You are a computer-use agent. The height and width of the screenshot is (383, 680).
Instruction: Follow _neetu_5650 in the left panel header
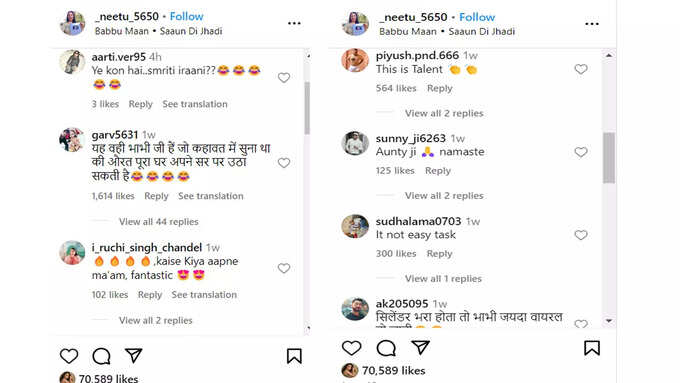[x=186, y=16]
